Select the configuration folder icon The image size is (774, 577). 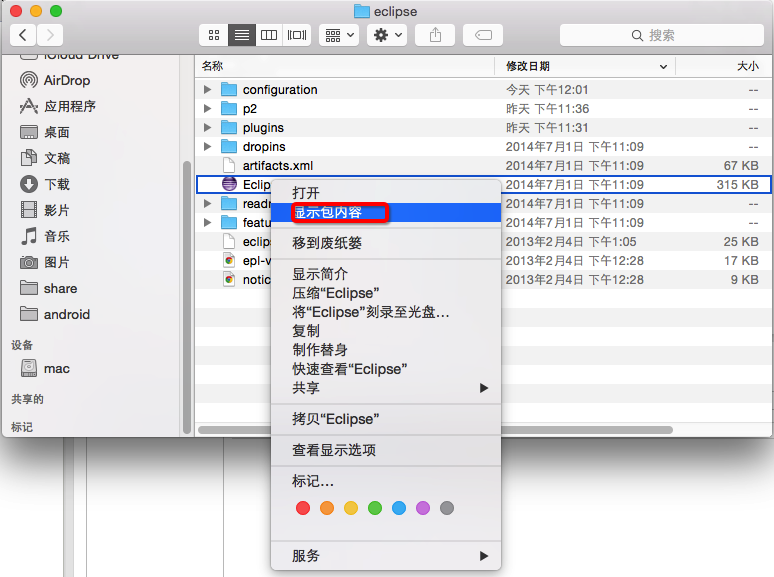[x=229, y=89]
